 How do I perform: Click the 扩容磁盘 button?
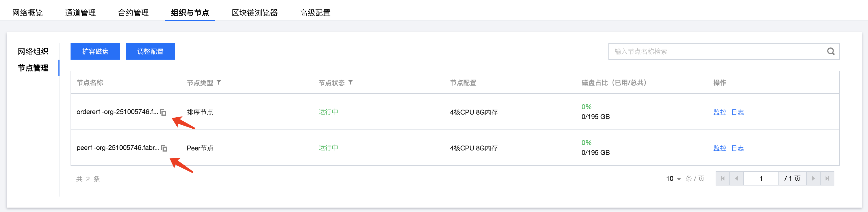(95, 51)
